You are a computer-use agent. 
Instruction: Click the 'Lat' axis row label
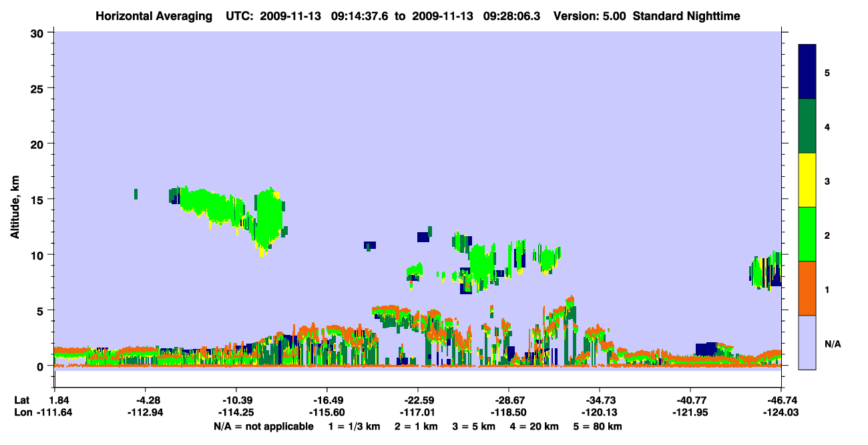(x=21, y=400)
